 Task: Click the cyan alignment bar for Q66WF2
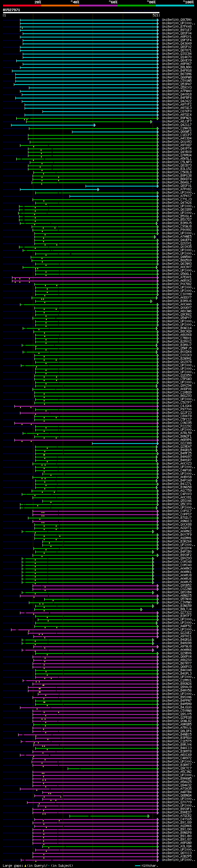tap(115, 132)
